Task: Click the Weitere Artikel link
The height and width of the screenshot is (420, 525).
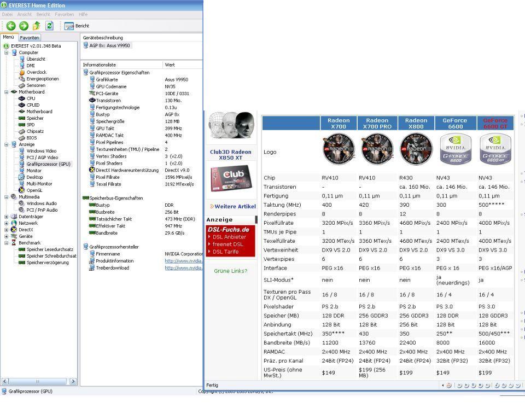Action: pyautogui.click(x=235, y=206)
